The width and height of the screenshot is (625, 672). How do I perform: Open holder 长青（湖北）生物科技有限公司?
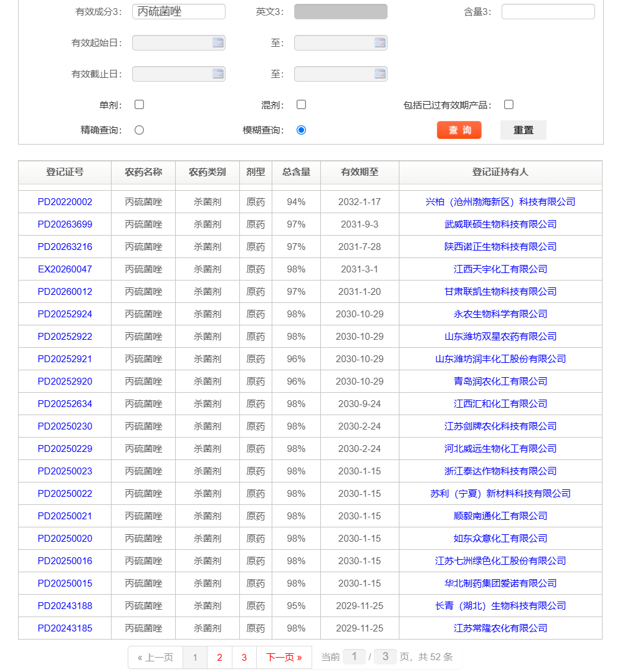500,605
